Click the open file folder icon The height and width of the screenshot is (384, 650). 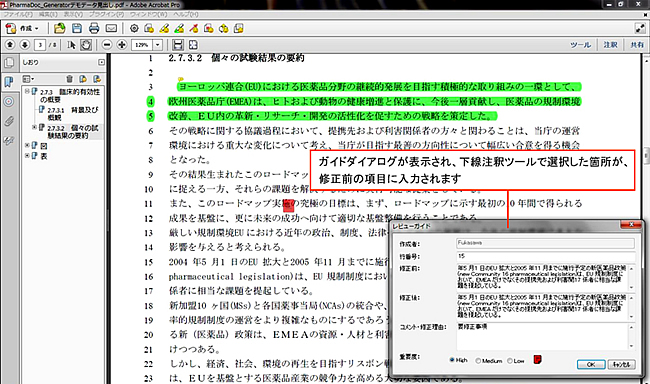point(60,28)
